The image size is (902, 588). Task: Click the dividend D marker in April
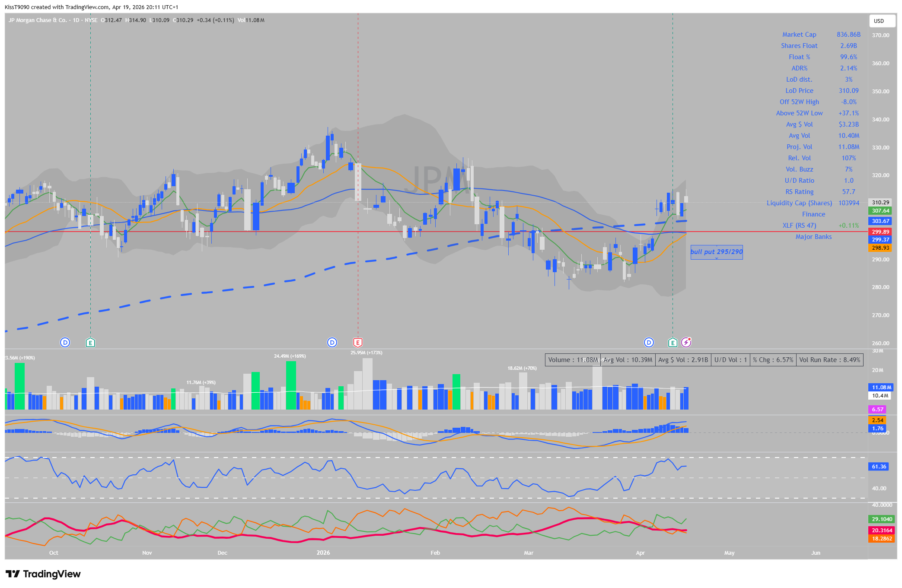649,343
